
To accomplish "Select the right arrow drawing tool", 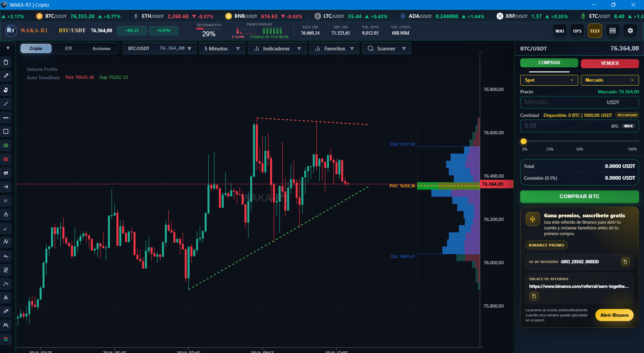I will point(6,187).
